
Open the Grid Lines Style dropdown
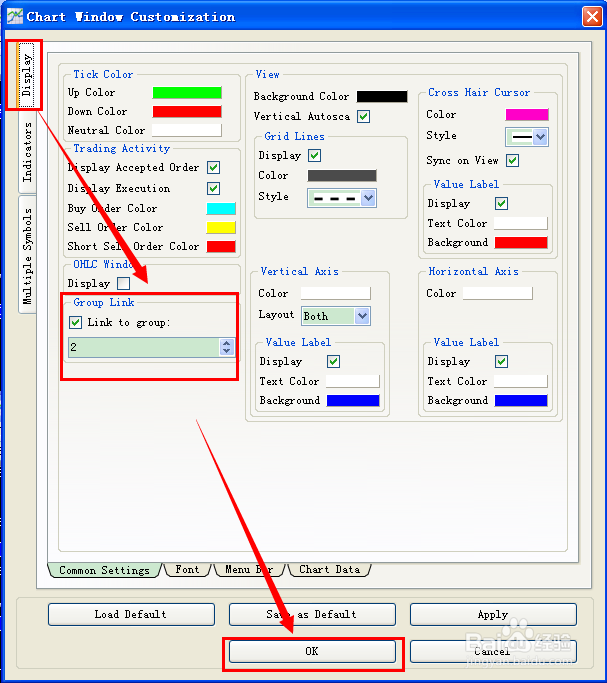[342, 198]
